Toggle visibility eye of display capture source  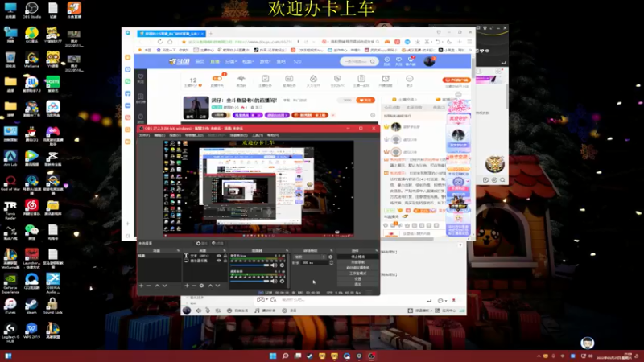tap(218, 261)
